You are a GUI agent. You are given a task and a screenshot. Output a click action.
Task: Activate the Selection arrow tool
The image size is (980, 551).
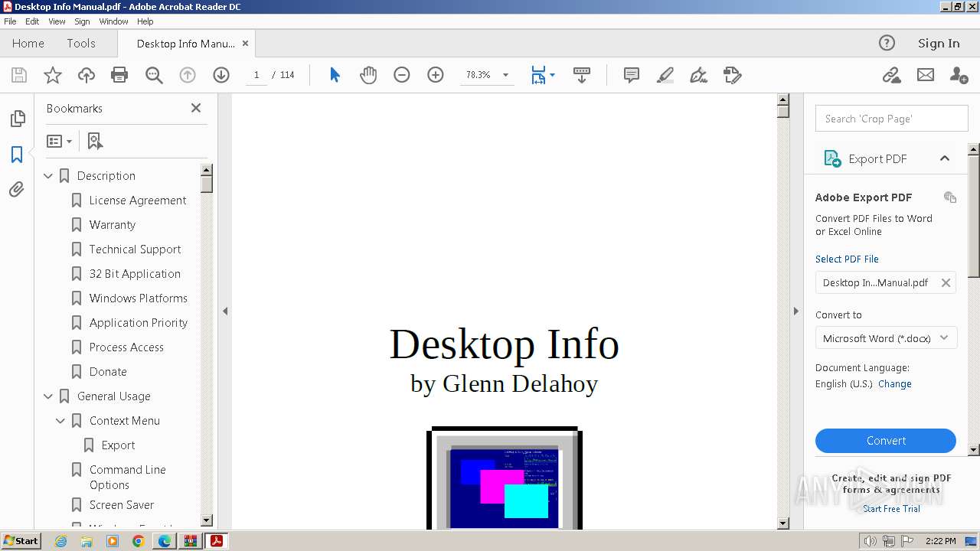[x=335, y=75]
